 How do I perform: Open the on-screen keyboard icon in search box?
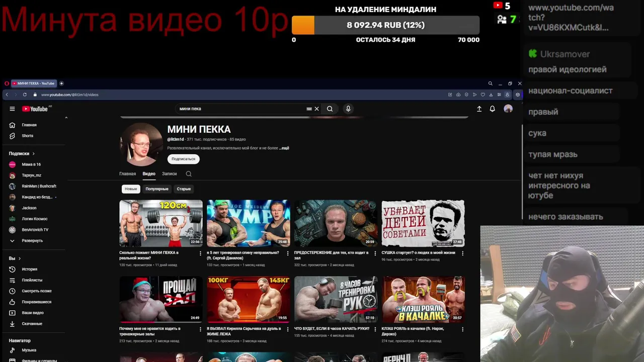click(x=309, y=109)
